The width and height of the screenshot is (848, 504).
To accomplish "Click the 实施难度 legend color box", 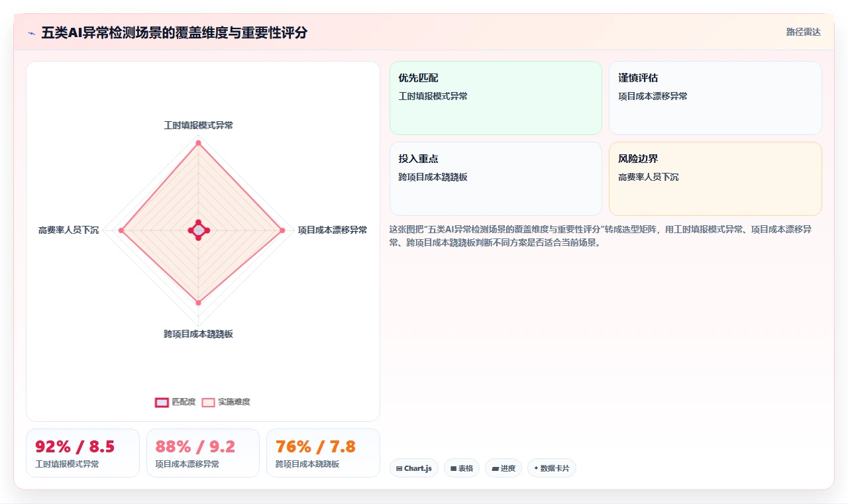I will [x=209, y=402].
